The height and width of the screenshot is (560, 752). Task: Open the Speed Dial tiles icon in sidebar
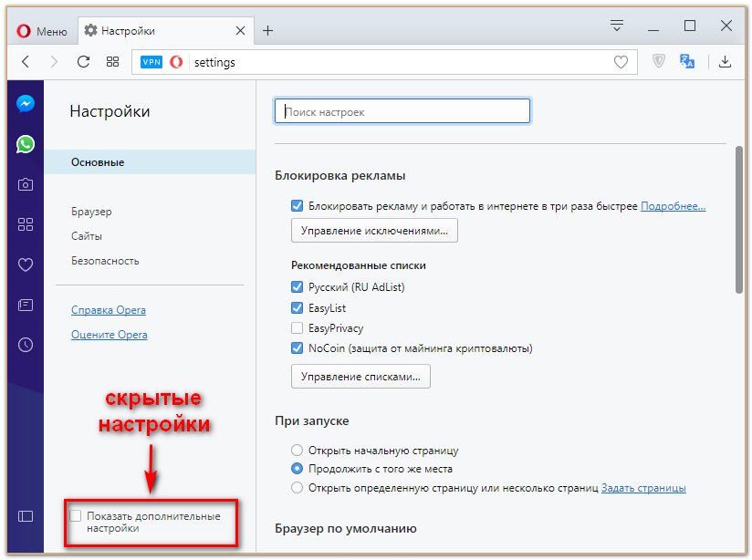26,224
